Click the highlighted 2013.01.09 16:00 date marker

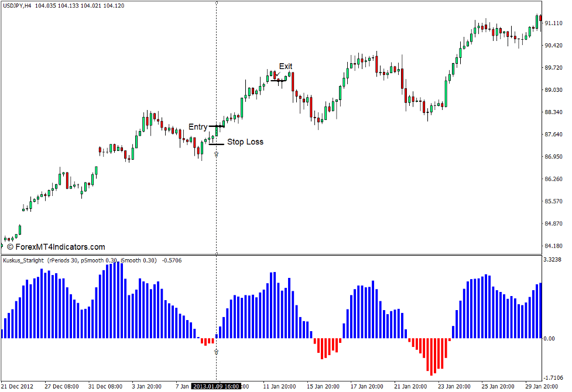pos(215,386)
